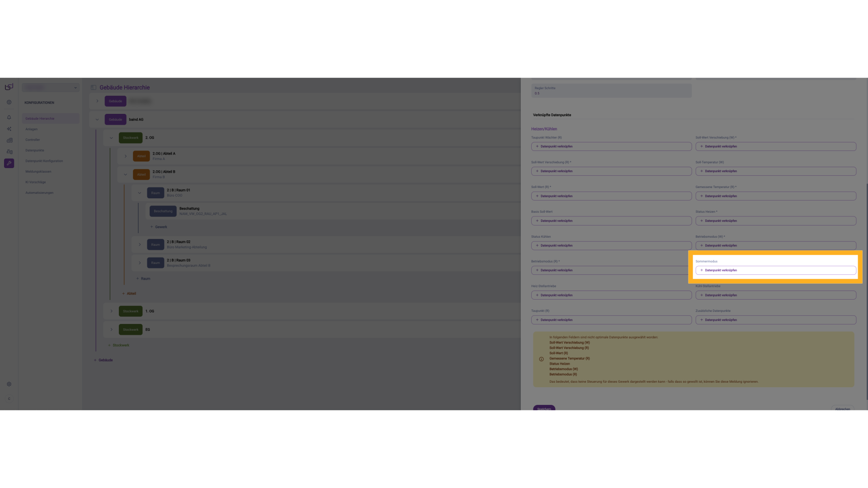868x488 pixels.
Task: Open the sparkle AI sidebar icon
Action: 9,129
